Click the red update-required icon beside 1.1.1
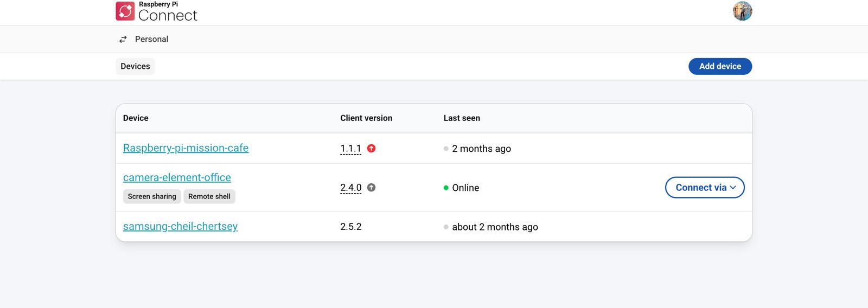This screenshot has height=308, width=868. click(x=372, y=148)
